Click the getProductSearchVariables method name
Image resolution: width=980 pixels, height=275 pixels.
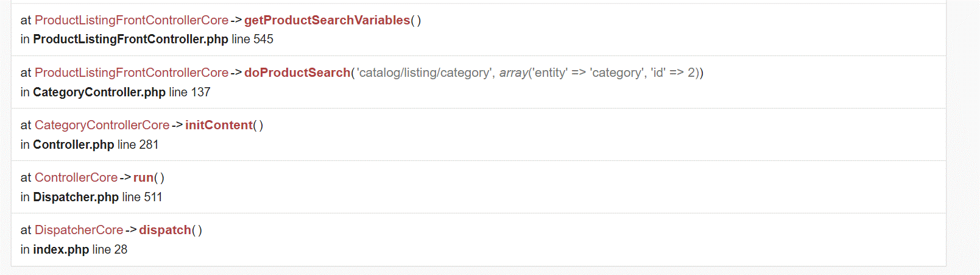click(327, 20)
